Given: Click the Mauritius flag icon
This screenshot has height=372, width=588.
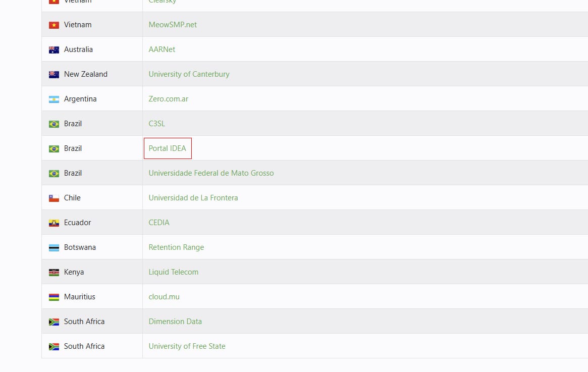Looking at the screenshot, I should 54,297.
